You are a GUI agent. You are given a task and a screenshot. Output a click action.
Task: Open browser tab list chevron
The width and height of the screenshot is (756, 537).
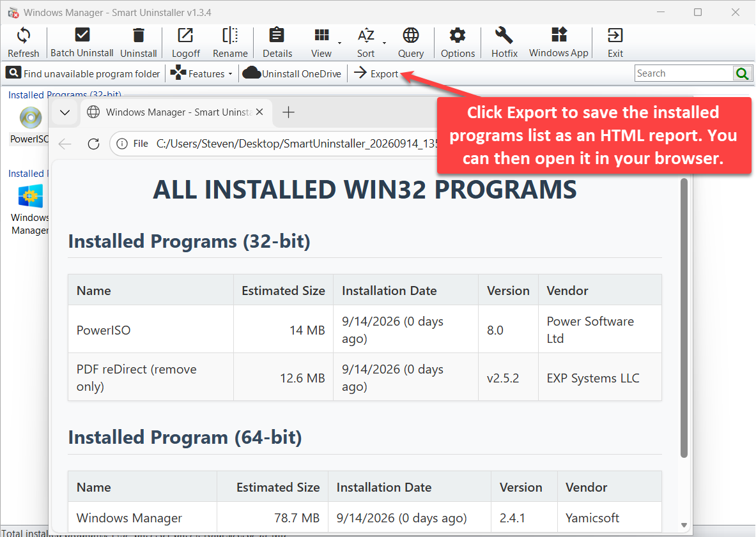[65, 112]
